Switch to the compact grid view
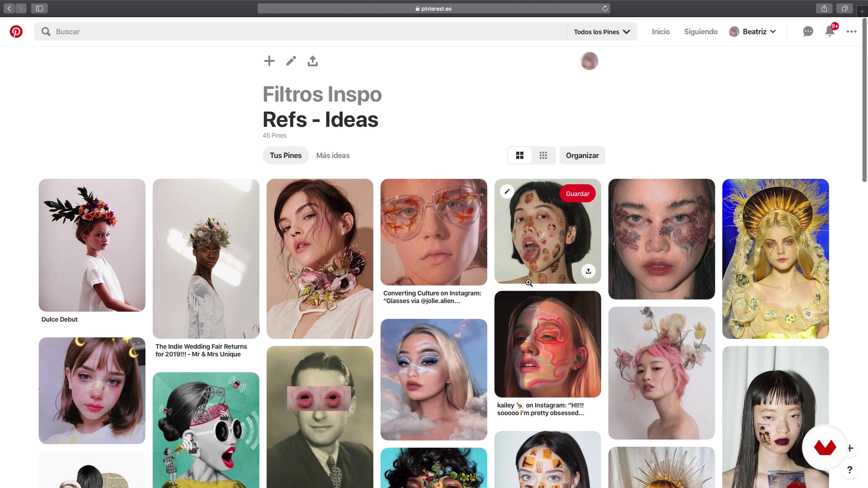Screen dimensions: 868x488 (543, 156)
